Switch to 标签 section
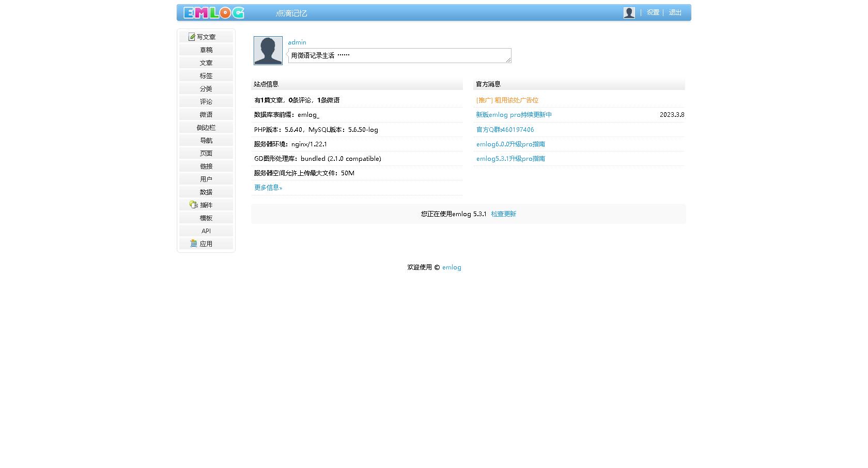Image resolution: width=868 pixels, height=468 pixels. click(206, 76)
